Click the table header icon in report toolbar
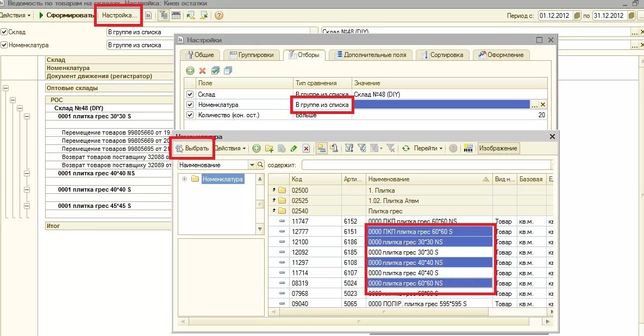644x336 pixels. [176, 15]
